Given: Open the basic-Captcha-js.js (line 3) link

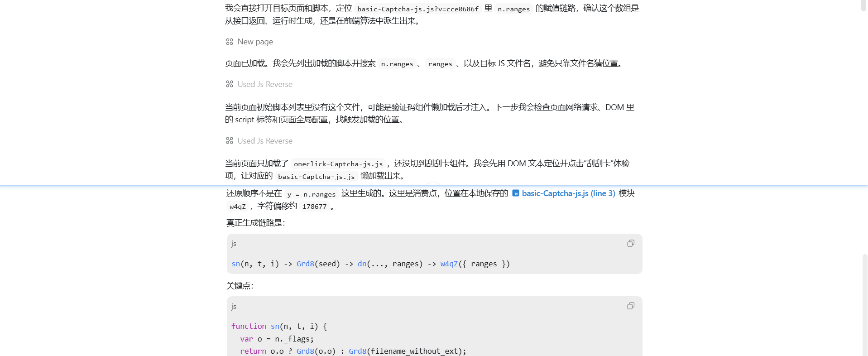Looking at the screenshot, I should [x=568, y=193].
